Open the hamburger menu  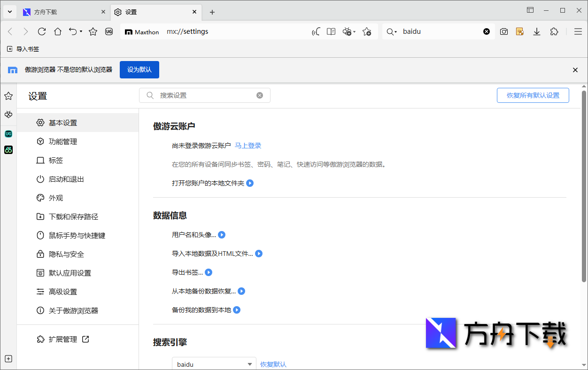tap(579, 31)
